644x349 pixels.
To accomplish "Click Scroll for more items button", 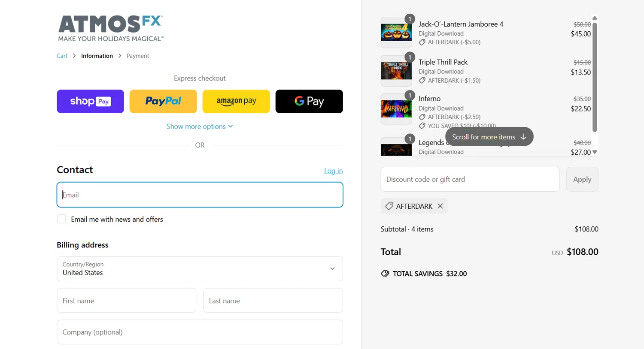I will (489, 137).
